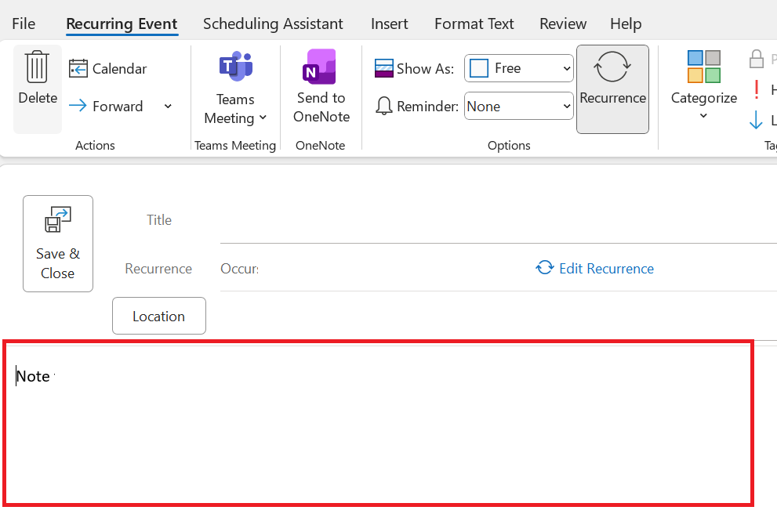777x532 pixels.
Task: Click the Reminder bell icon
Action: click(x=383, y=106)
